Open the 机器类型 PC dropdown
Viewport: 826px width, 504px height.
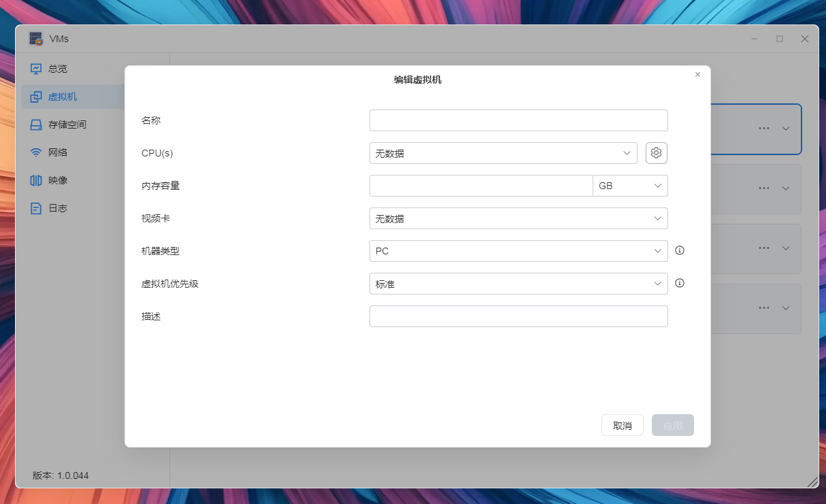coord(518,251)
